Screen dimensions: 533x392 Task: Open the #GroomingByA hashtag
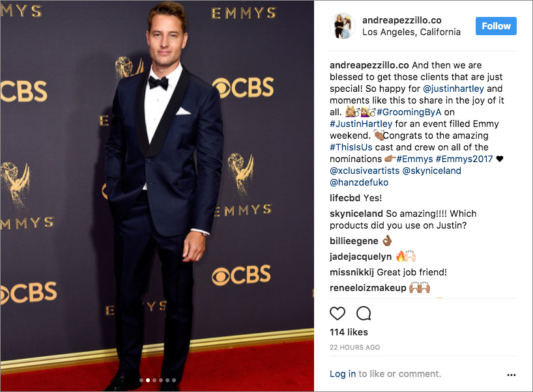409,112
